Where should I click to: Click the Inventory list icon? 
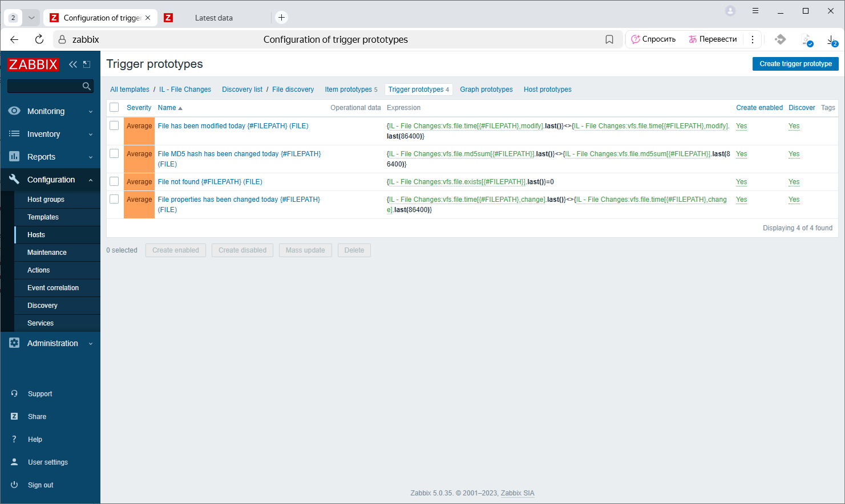[x=14, y=133]
